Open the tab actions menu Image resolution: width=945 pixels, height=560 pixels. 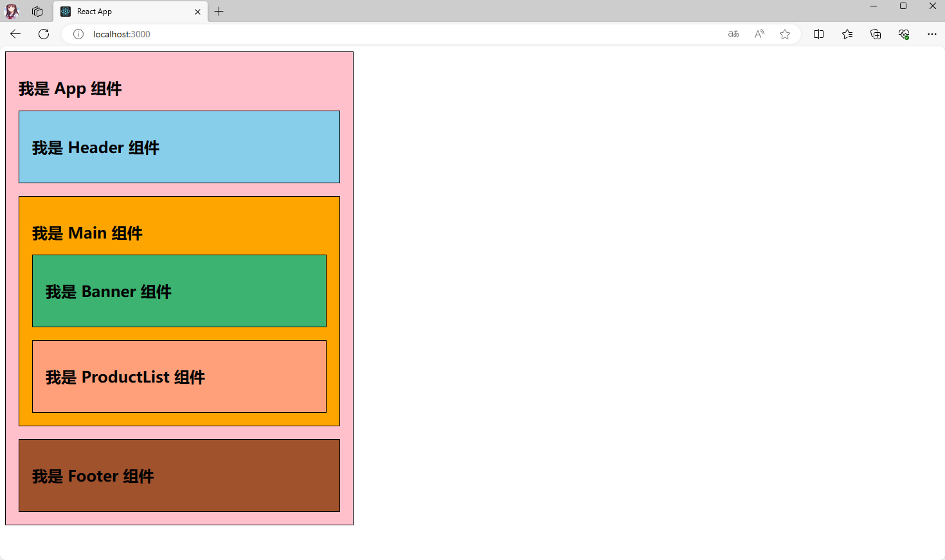click(x=37, y=12)
